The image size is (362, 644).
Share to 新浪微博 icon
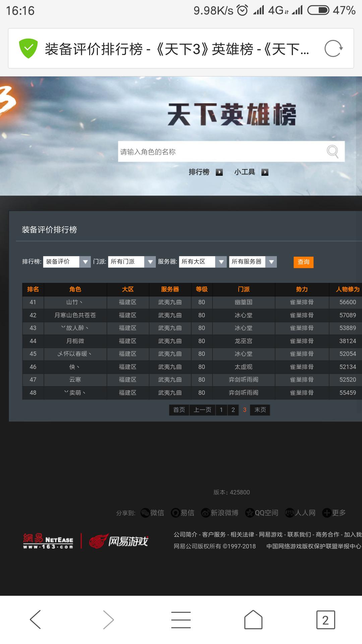[205, 513]
